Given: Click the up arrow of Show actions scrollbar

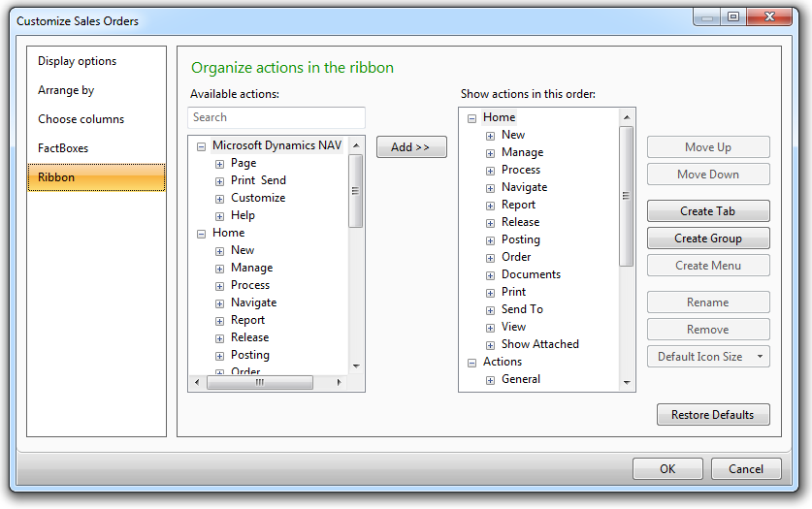Looking at the screenshot, I should 627,117.
